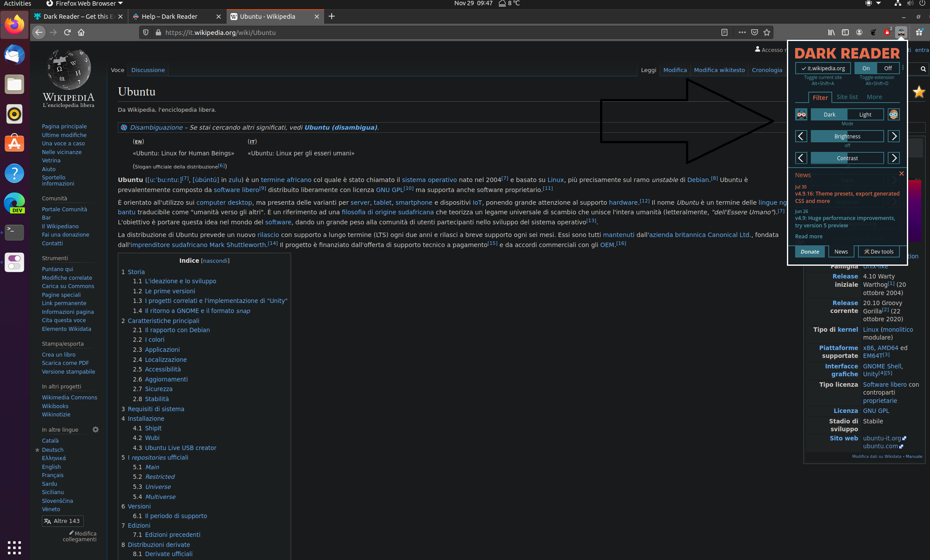The image size is (930, 560).
Task: Open the terminal from the Ubuntu dock
Action: pos(14,233)
